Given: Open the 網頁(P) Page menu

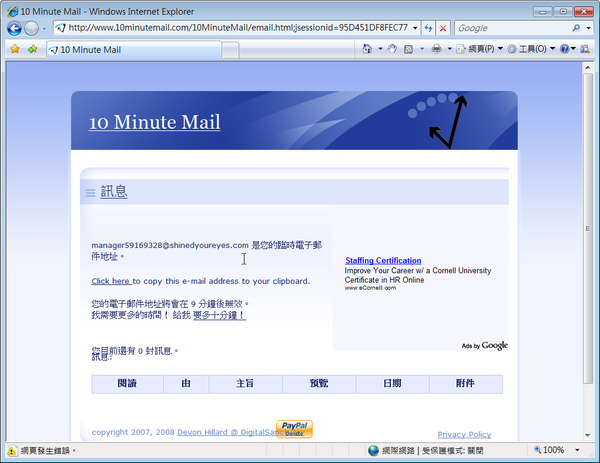Looking at the screenshot, I should [480, 49].
